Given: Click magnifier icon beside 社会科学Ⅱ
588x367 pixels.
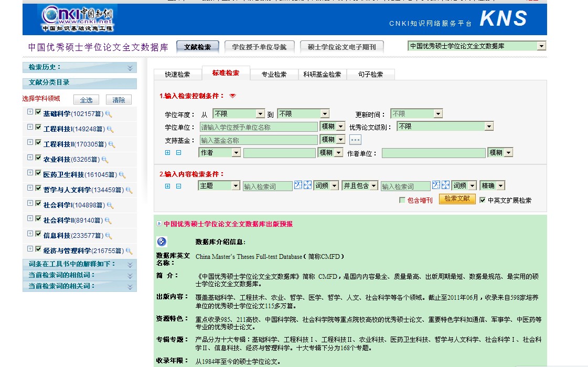Looking at the screenshot, I should (108, 221).
